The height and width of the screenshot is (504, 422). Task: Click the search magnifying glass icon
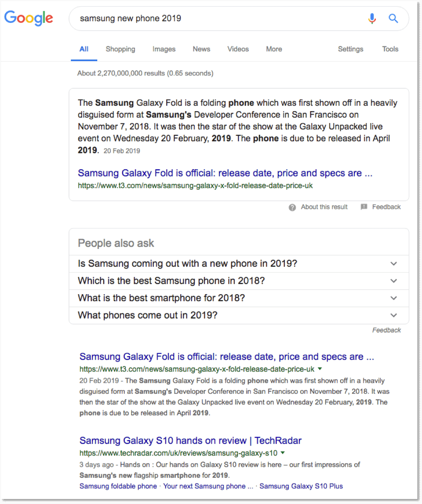tap(393, 18)
